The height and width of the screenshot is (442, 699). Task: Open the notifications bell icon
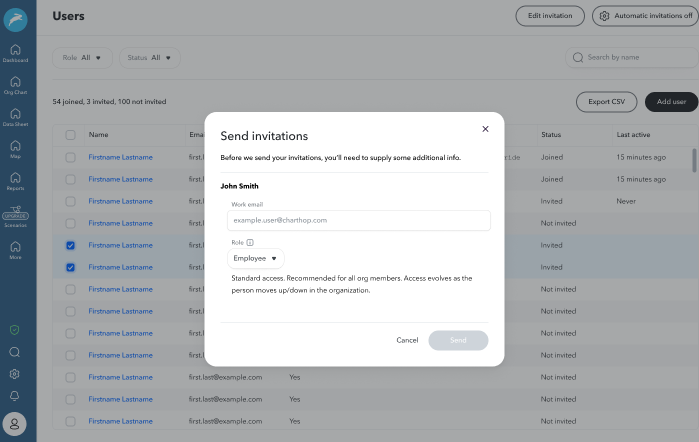pos(15,396)
